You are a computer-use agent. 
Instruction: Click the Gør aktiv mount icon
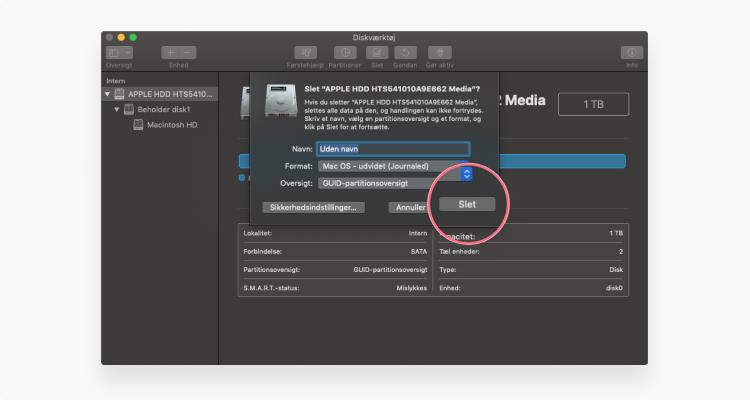coord(440,53)
